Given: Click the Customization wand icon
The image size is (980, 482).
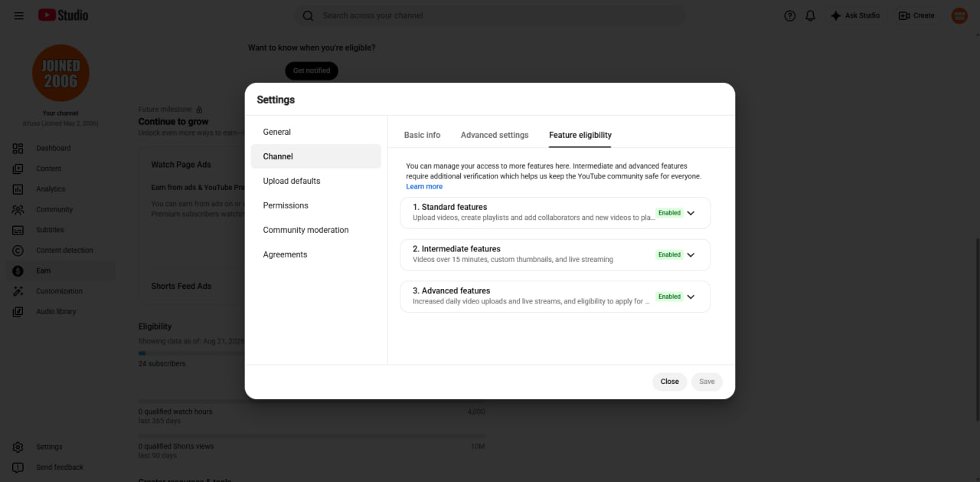Looking at the screenshot, I should [x=18, y=291].
